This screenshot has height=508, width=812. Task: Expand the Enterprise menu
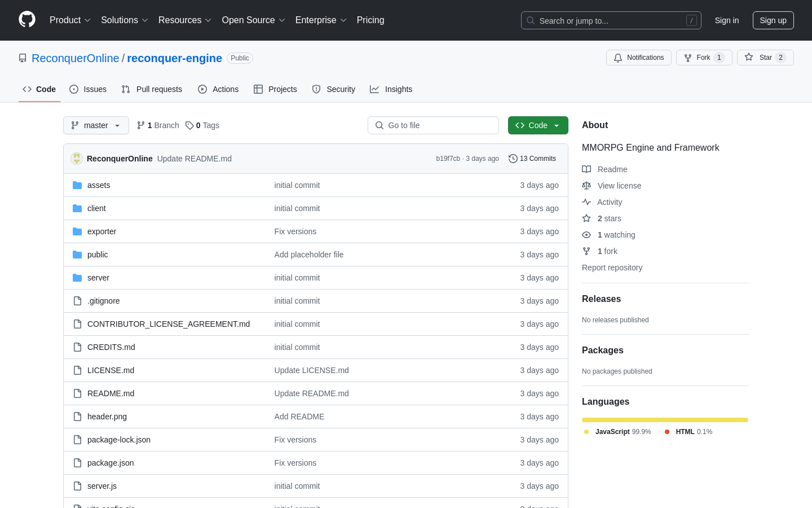[321, 20]
